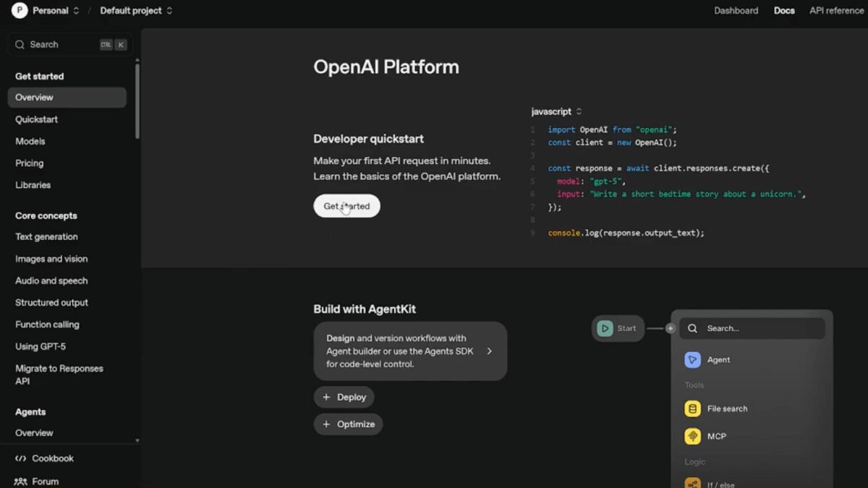Open the Models page
This screenshot has width=868, height=488.
point(30,141)
